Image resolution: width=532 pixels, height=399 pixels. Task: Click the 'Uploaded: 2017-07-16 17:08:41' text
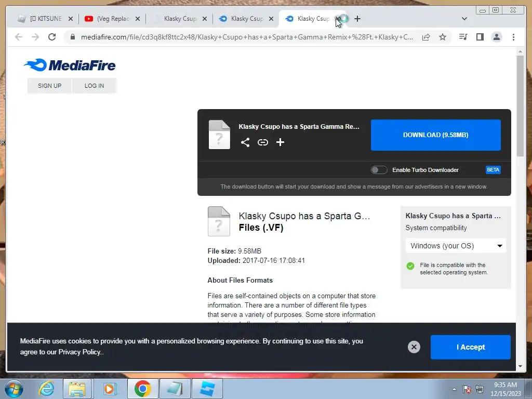pos(256,261)
